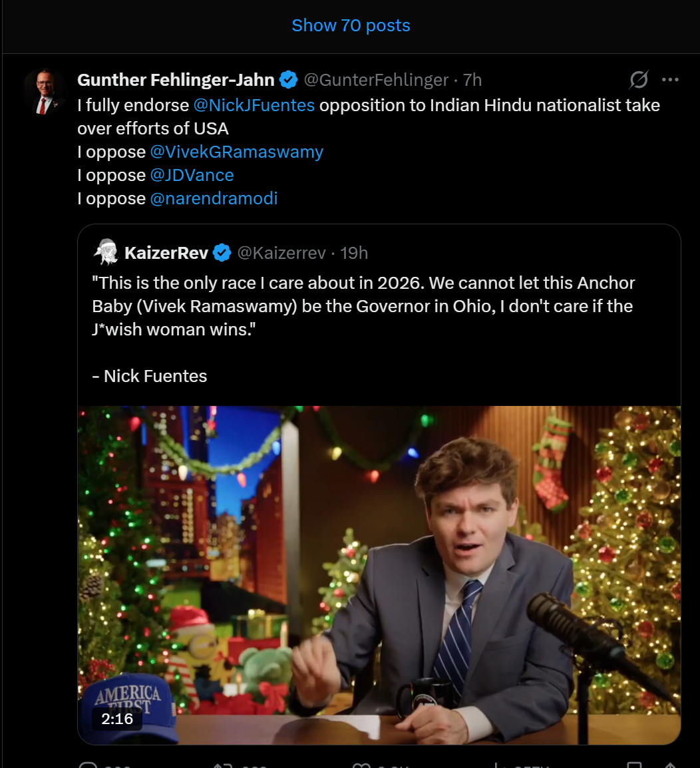
Task: Click KaizerRev's blue verified checkmark
Action: [x=222, y=253]
